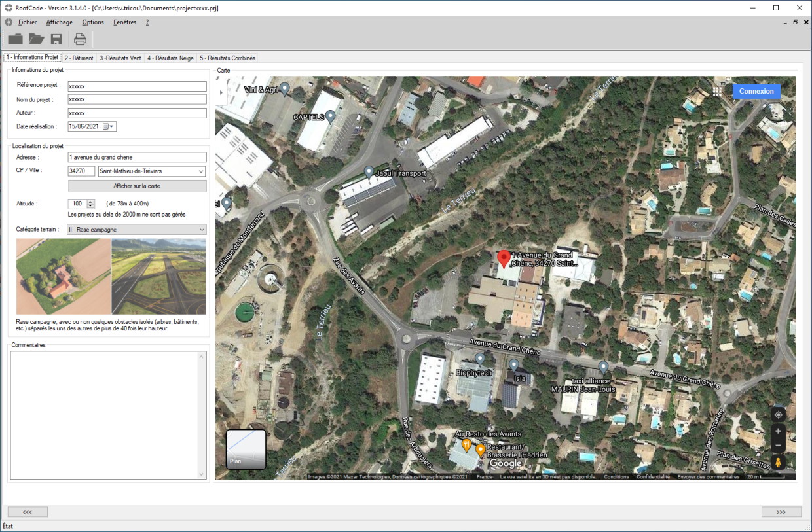Click Envoyer des commentaires link
812x532 pixels.
coord(709,477)
